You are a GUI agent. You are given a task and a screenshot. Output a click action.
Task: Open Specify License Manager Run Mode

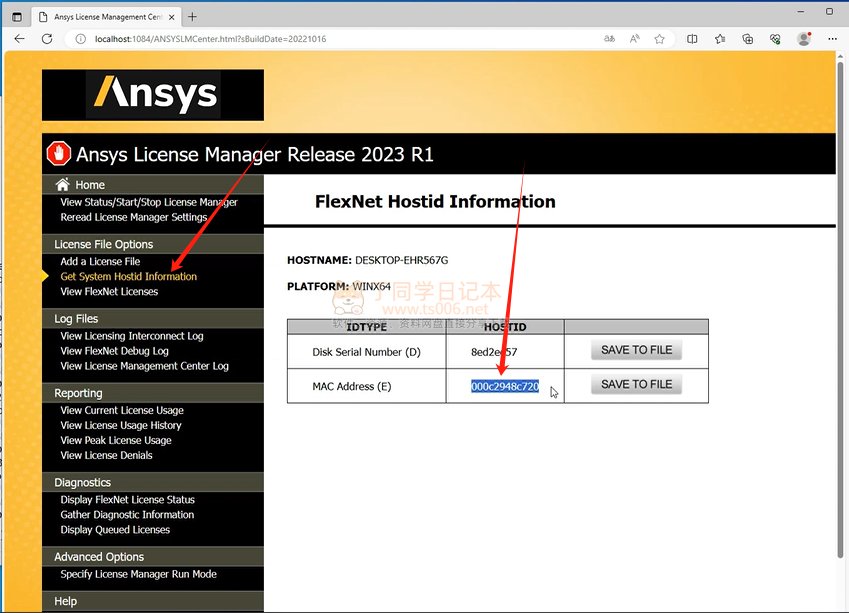click(x=138, y=574)
